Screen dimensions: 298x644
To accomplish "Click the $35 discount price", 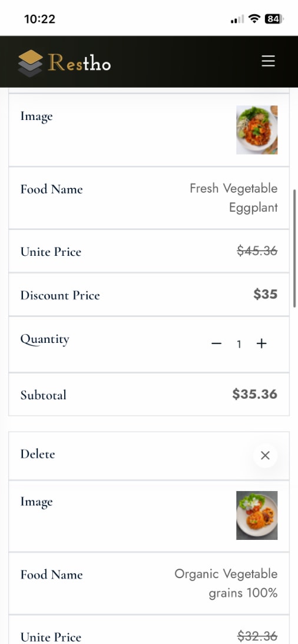I will [x=265, y=294].
